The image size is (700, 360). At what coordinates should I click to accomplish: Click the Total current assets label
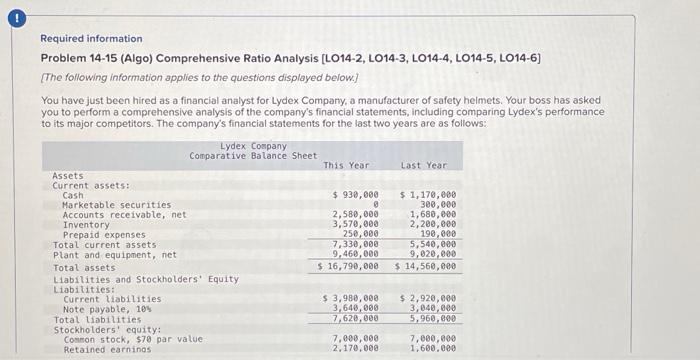coord(104,245)
